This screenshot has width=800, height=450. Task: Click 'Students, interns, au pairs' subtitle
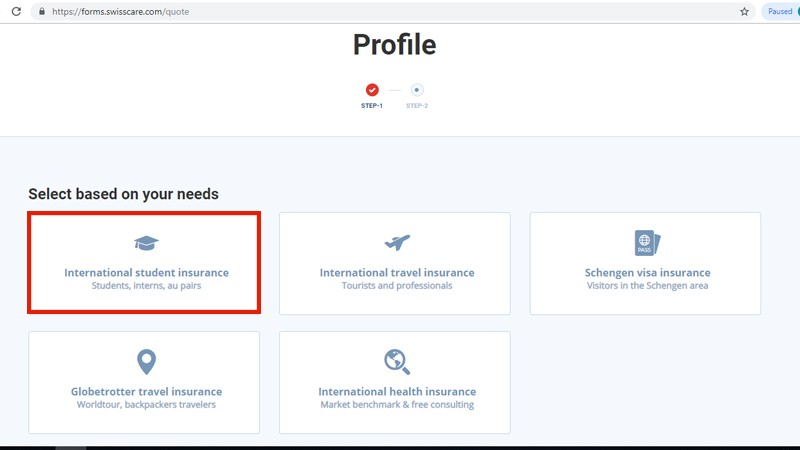[146, 286]
